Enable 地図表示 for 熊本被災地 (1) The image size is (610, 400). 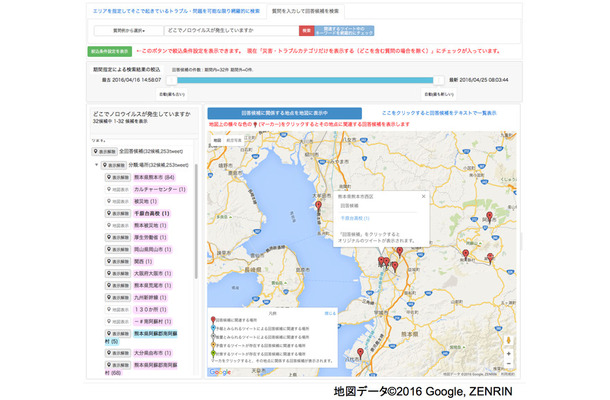click(118, 226)
